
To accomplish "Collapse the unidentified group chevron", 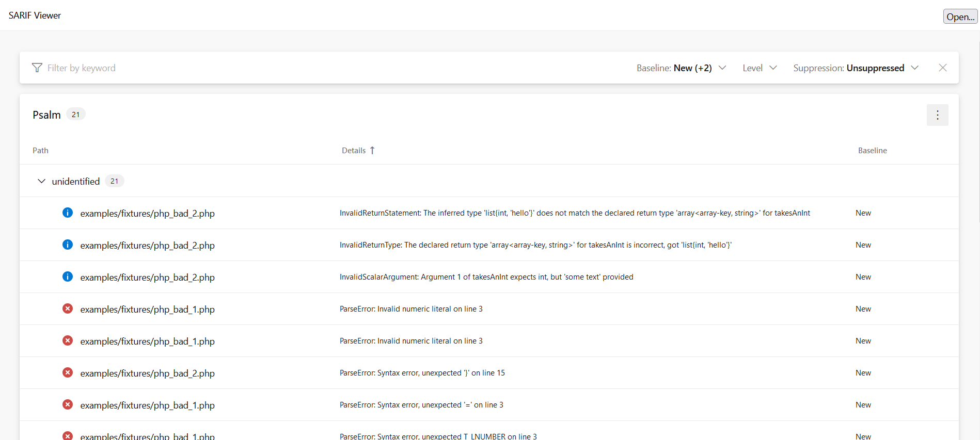I will tap(41, 181).
